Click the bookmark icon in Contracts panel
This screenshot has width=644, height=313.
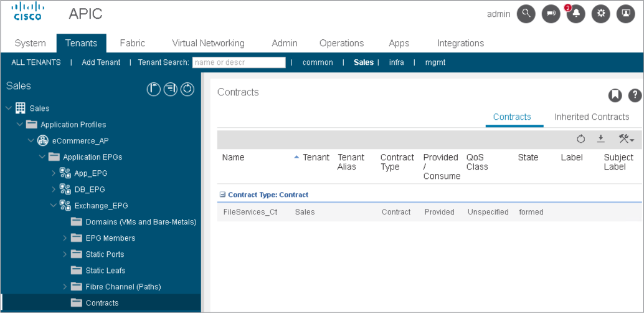pyautogui.click(x=615, y=95)
